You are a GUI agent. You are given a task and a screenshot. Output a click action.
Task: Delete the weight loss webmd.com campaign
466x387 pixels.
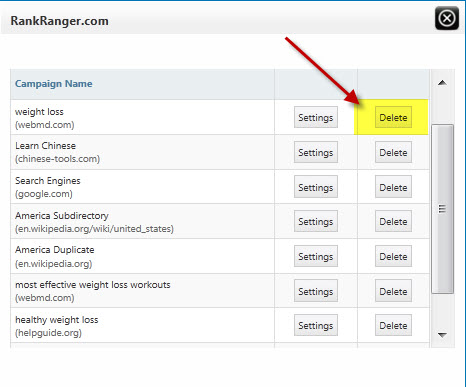pyautogui.click(x=393, y=117)
